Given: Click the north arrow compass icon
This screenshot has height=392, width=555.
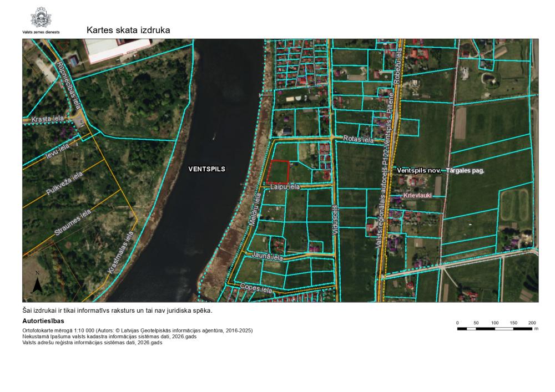Looking at the screenshot, I should pyautogui.click(x=37, y=283).
